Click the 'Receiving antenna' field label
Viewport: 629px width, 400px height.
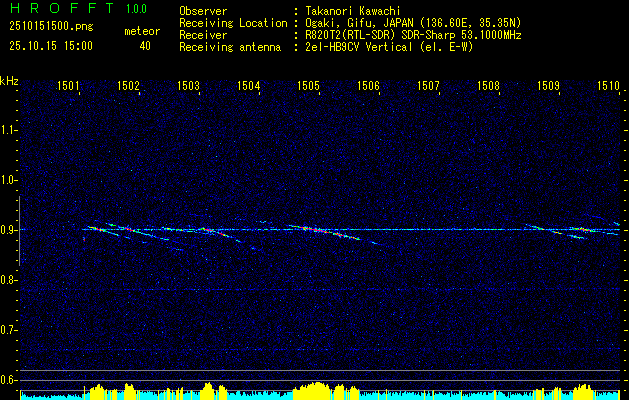point(230,47)
